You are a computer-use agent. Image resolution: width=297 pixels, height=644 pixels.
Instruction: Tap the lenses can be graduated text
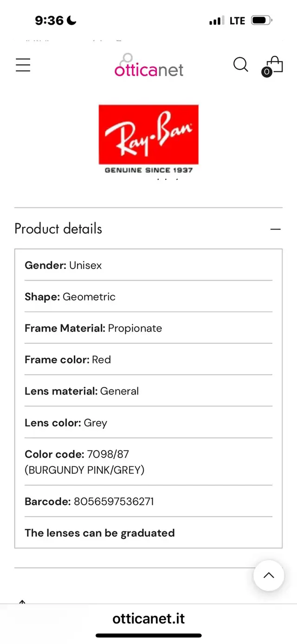point(100,533)
